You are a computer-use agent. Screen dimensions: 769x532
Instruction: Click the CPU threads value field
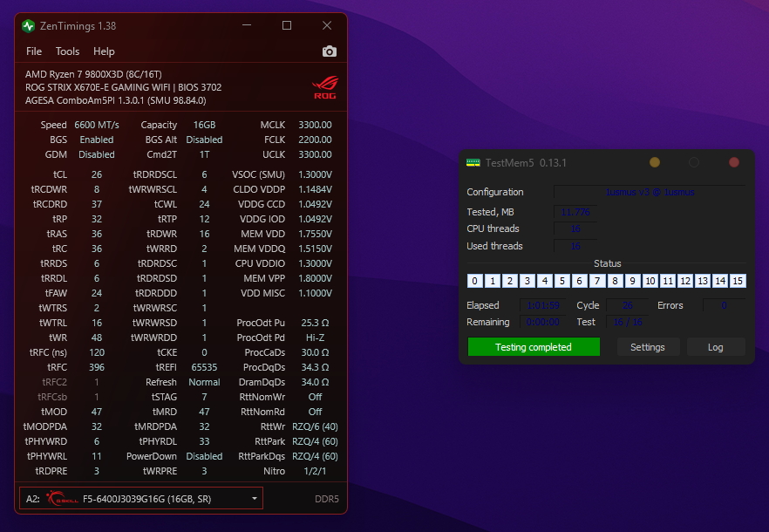[575, 228]
